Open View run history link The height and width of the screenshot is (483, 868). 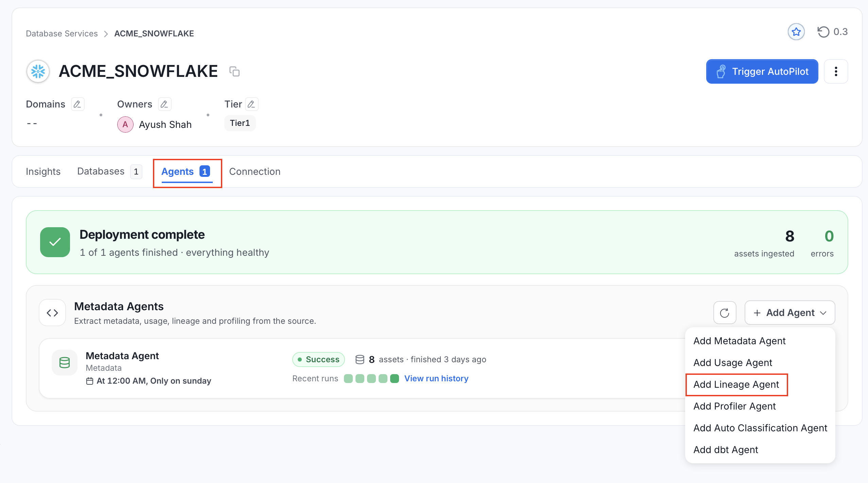coord(436,379)
